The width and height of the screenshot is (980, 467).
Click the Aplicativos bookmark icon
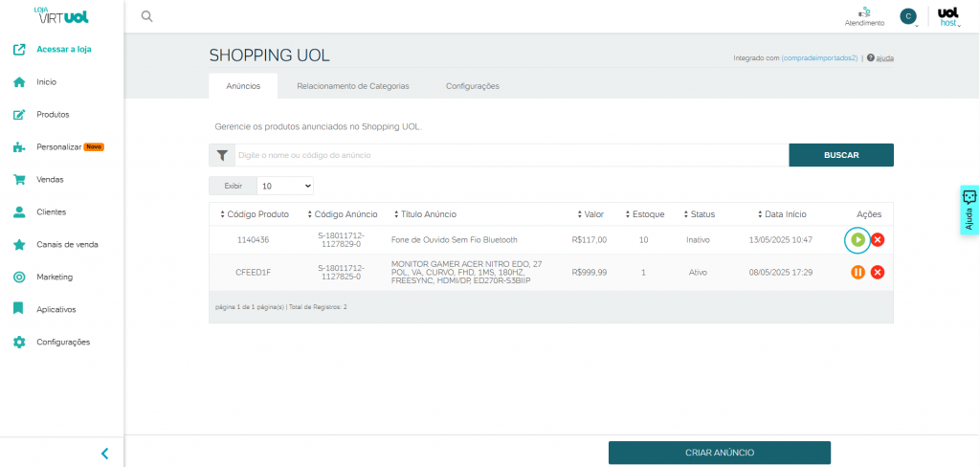pos(19,309)
